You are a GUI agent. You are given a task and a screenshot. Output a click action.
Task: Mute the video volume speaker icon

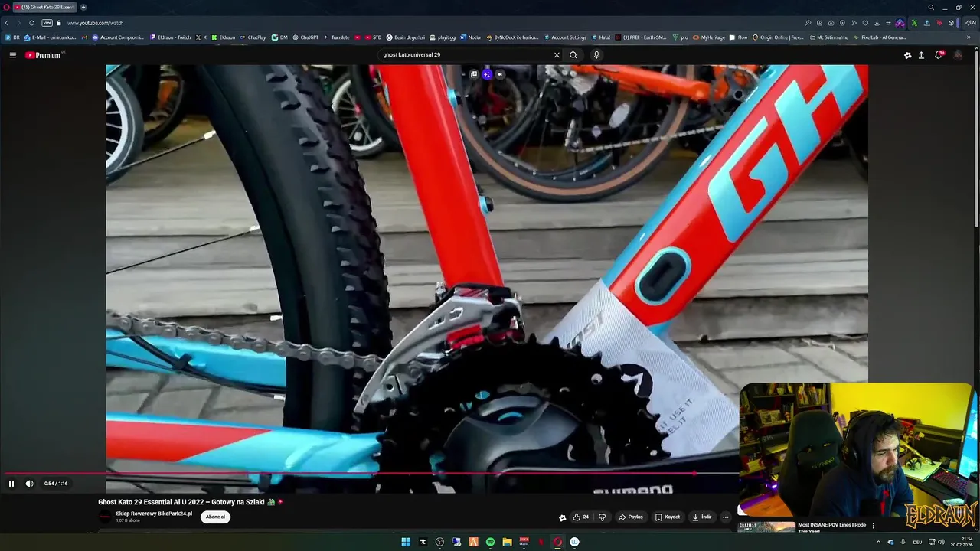point(29,483)
